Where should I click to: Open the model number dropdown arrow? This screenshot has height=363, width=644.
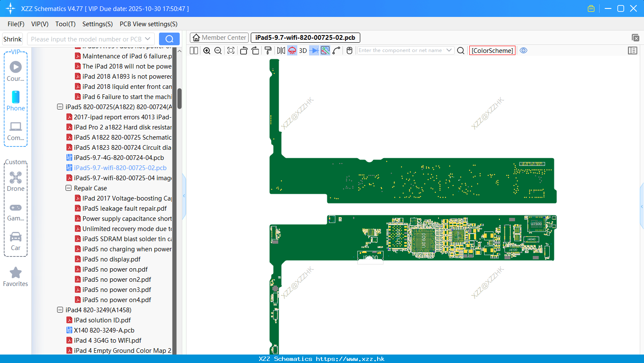pos(148,39)
